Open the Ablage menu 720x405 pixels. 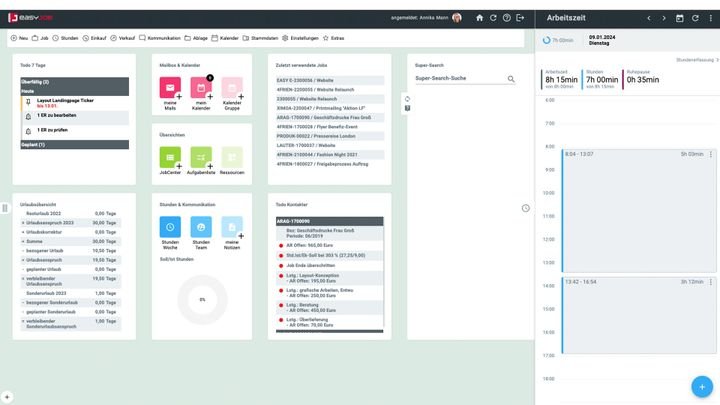coord(196,38)
